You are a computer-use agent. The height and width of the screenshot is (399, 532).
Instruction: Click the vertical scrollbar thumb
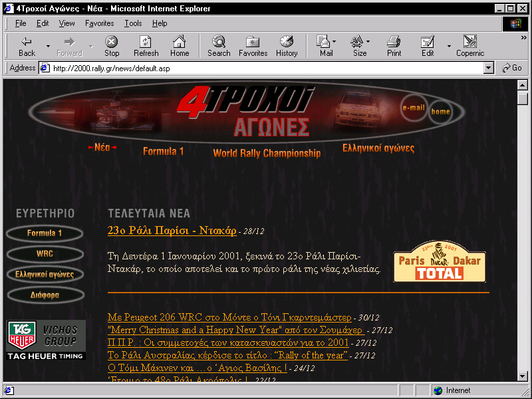[x=523, y=99]
